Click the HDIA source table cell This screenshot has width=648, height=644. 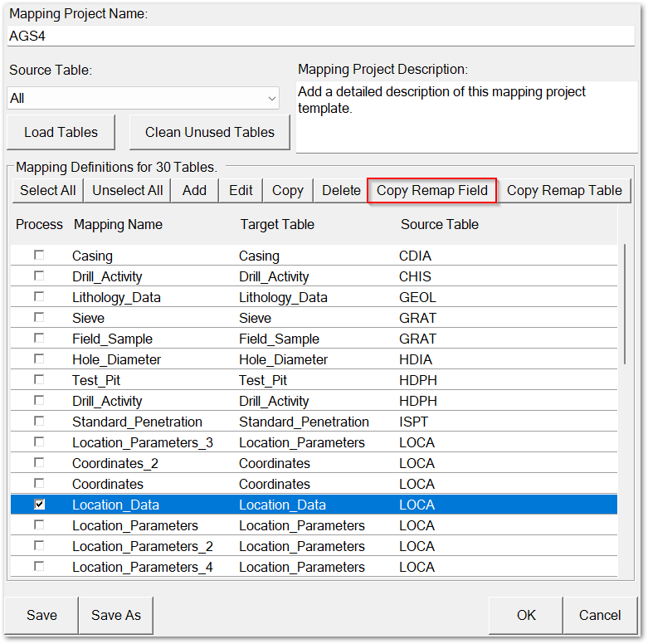[x=416, y=359]
